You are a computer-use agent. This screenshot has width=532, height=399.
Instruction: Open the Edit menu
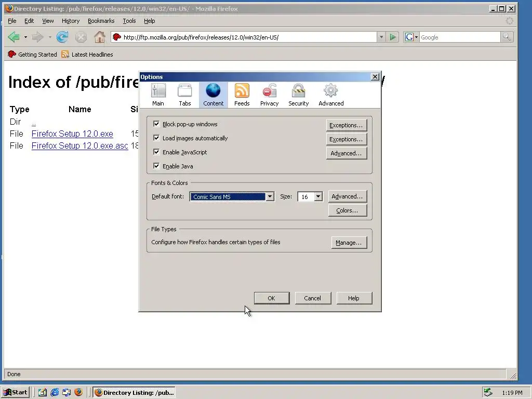(x=29, y=21)
